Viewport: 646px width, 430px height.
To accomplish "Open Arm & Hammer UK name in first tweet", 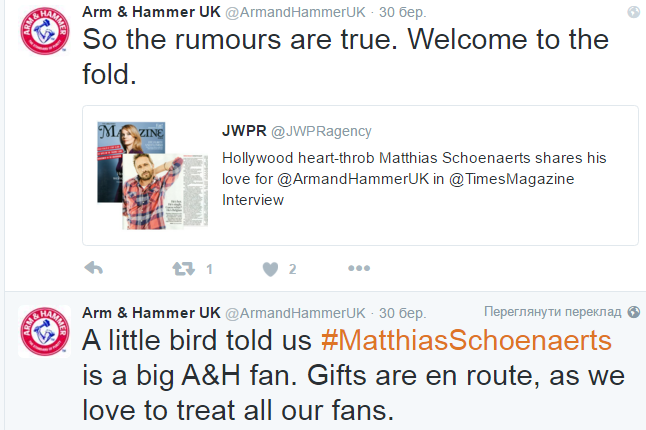I will 151,12.
